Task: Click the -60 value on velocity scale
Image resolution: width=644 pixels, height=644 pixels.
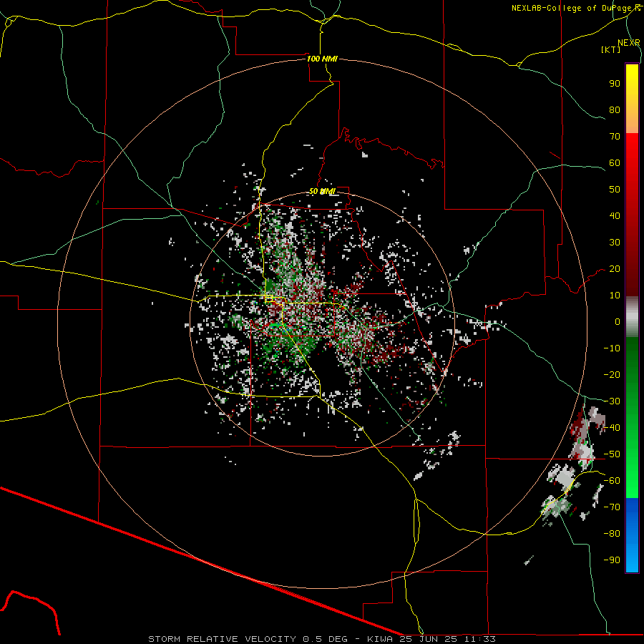Action: tap(612, 481)
